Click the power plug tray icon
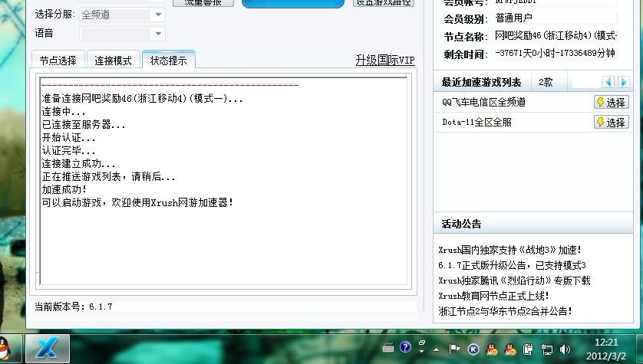This screenshot has height=364, width=643. tap(528, 349)
